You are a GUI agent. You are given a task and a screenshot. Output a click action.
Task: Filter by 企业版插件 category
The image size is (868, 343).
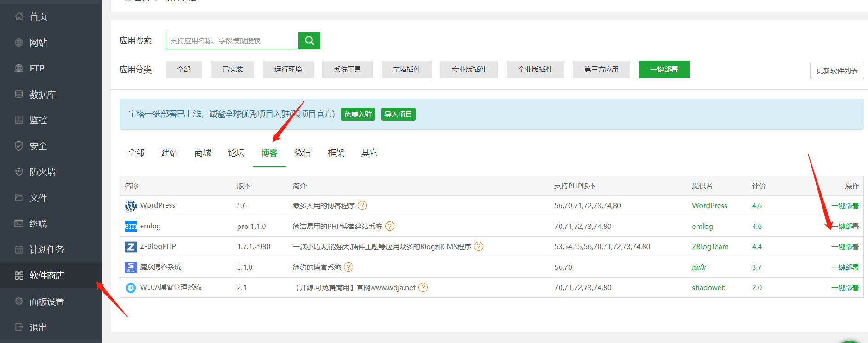pyautogui.click(x=535, y=69)
